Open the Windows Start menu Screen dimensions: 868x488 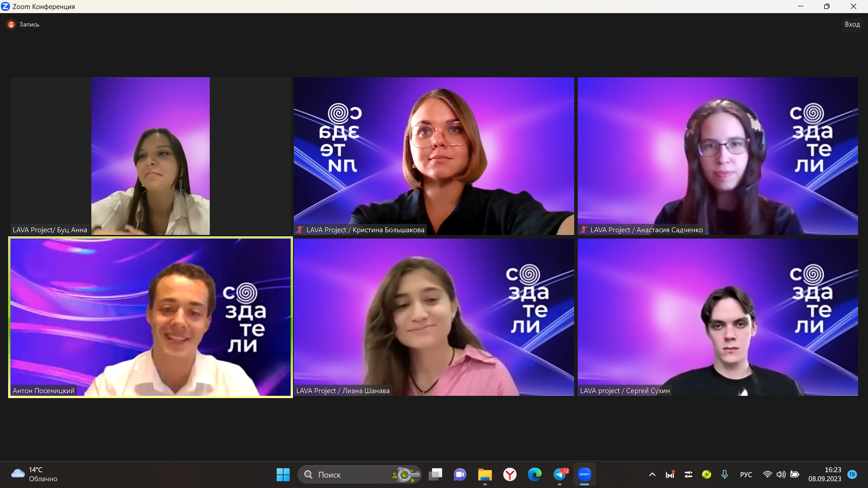pos(283,474)
